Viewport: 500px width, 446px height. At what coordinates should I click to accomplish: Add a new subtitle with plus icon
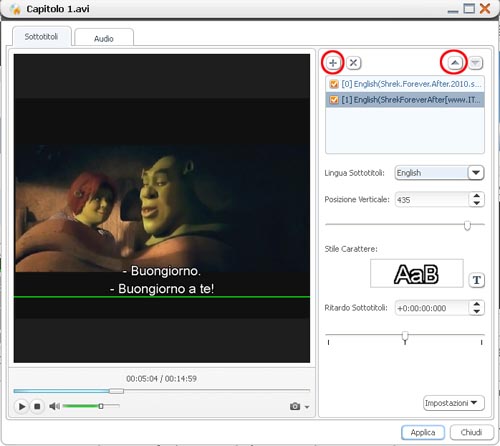pos(333,63)
